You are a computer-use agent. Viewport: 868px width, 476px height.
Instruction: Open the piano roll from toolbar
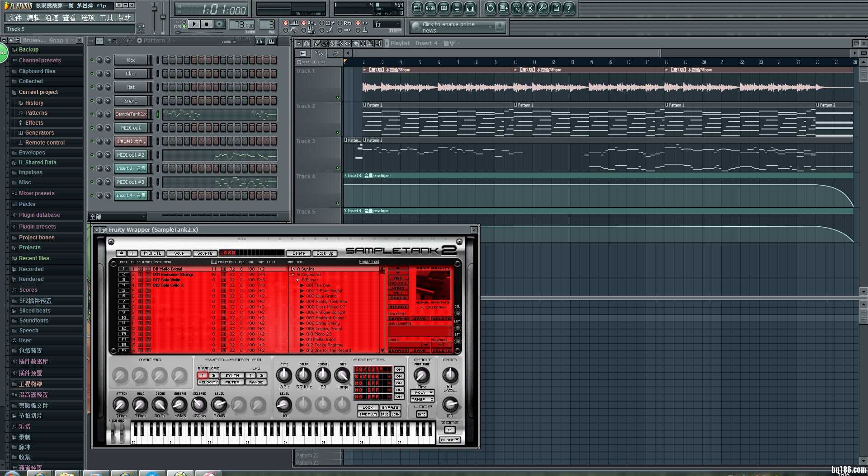443,8
